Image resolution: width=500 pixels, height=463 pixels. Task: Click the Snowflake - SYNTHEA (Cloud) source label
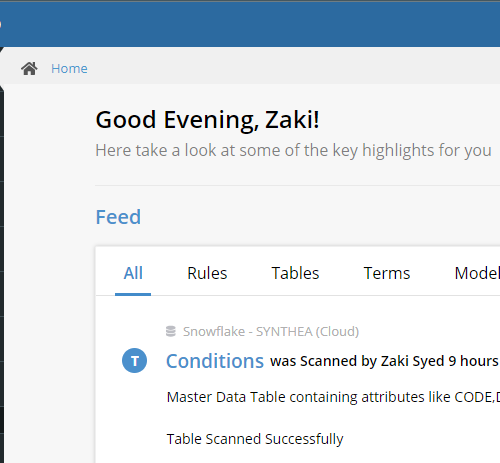point(271,331)
